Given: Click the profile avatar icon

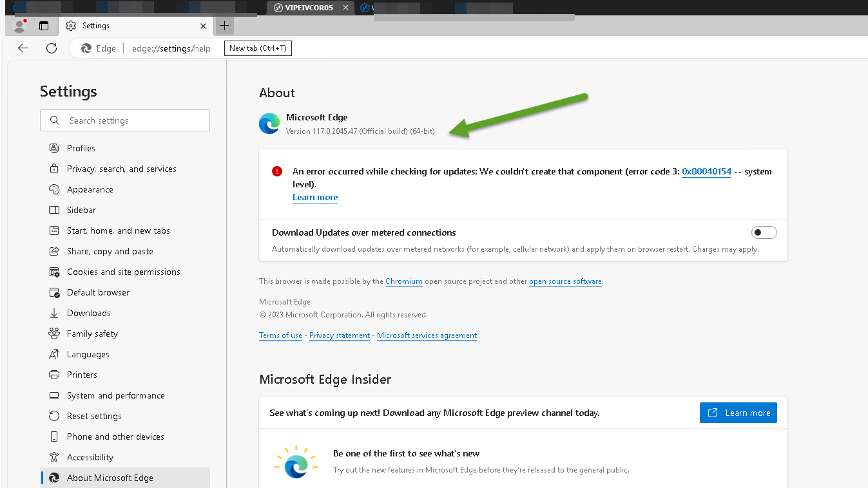Looking at the screenshot, I should click(x=19, y=26).
